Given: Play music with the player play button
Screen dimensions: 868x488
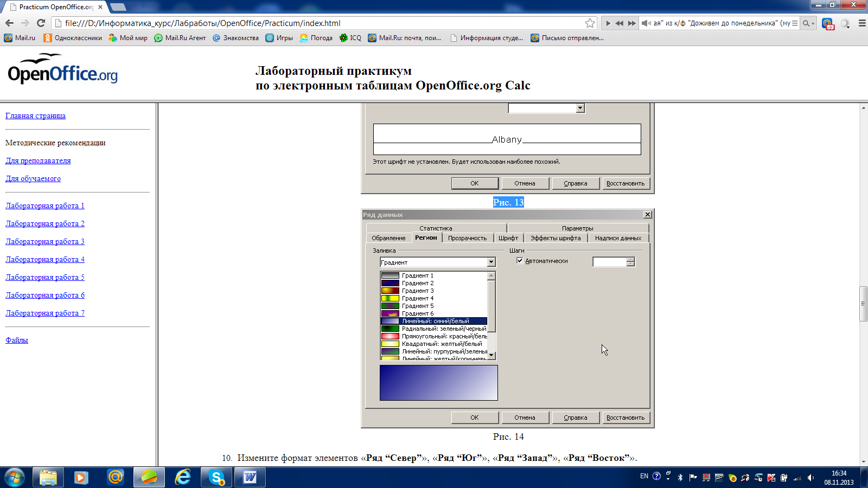Looking at the screenshot, I should click(x=608, y=23).
